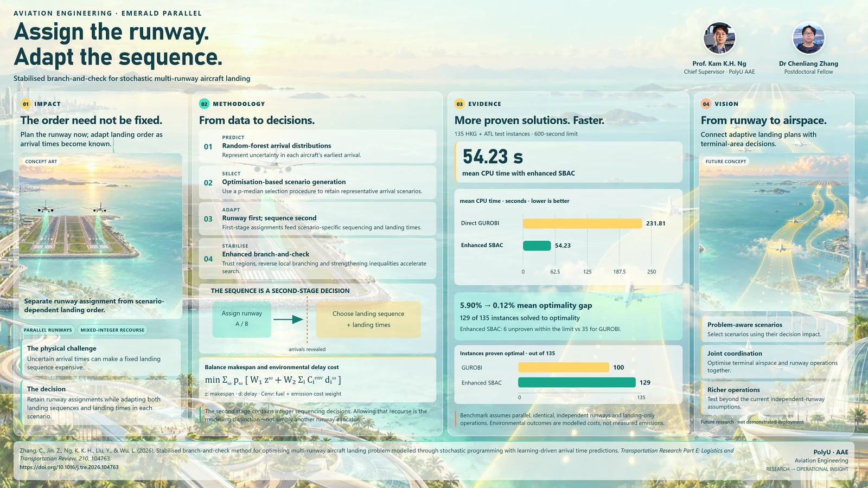Click the Direct GUROBI 231.81 bar

[582, 223]
